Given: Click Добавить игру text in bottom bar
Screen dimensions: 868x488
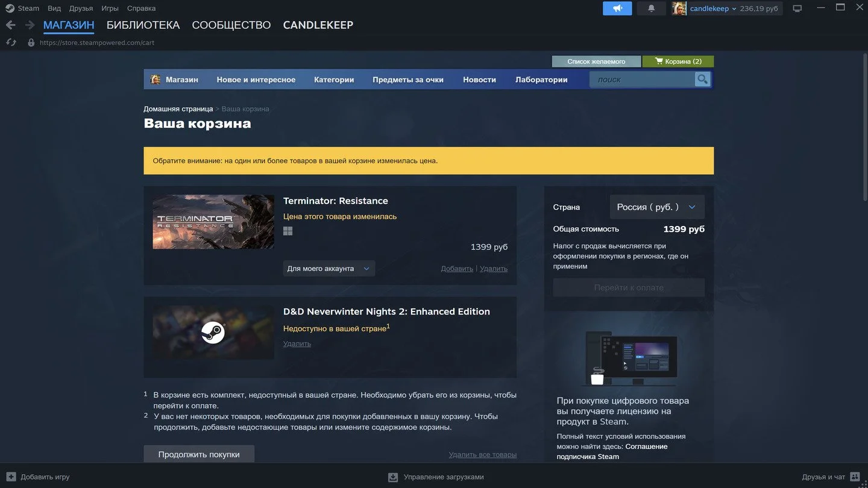Looking at the screenshot, I should (45, 477).
